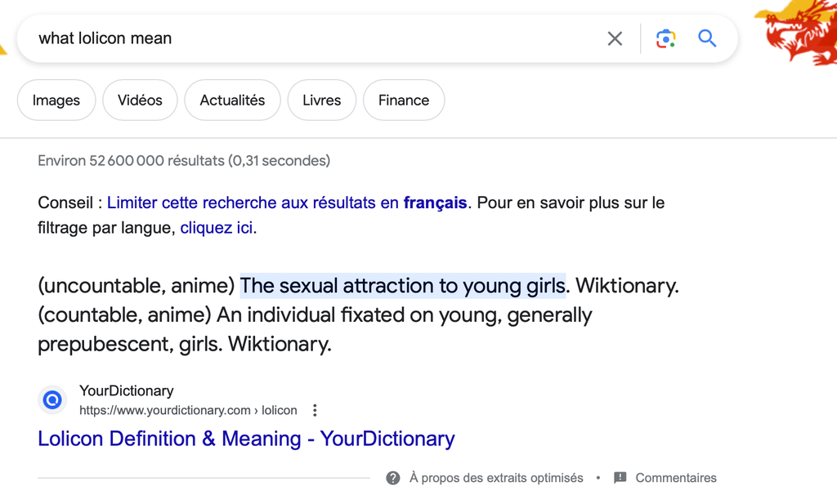Open Google Lens image search
The width and height of the screenshot is (837, 504).
tap(665, 38)
